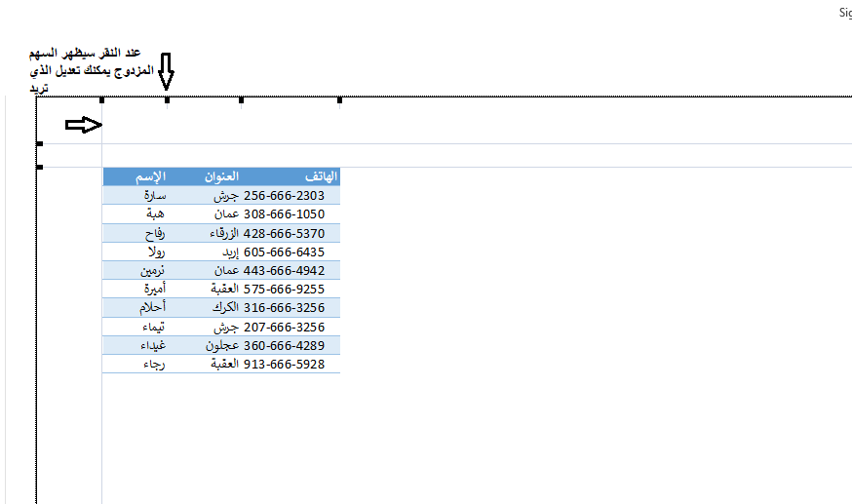Viewport: 852px width, 504px height.
Task: Click name cell هبة
Action: point(155,214)
